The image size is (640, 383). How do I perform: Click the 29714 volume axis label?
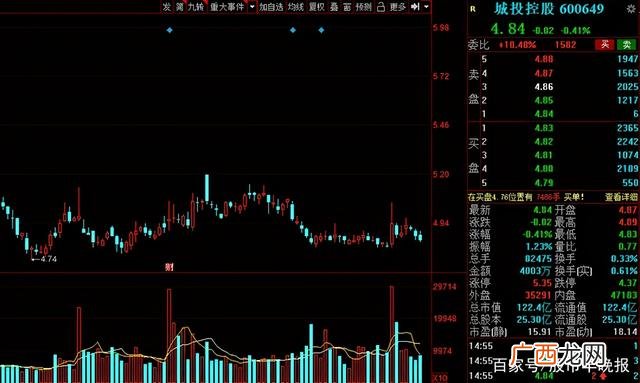[x=444, y=287]
